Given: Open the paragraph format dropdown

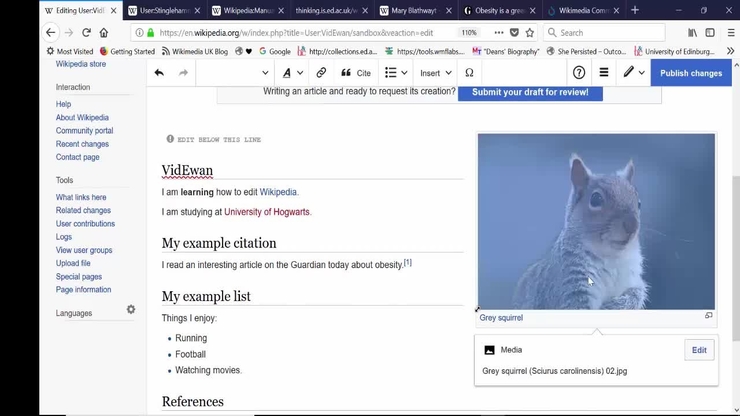Looking at the screenshot, I should [234, 73].
